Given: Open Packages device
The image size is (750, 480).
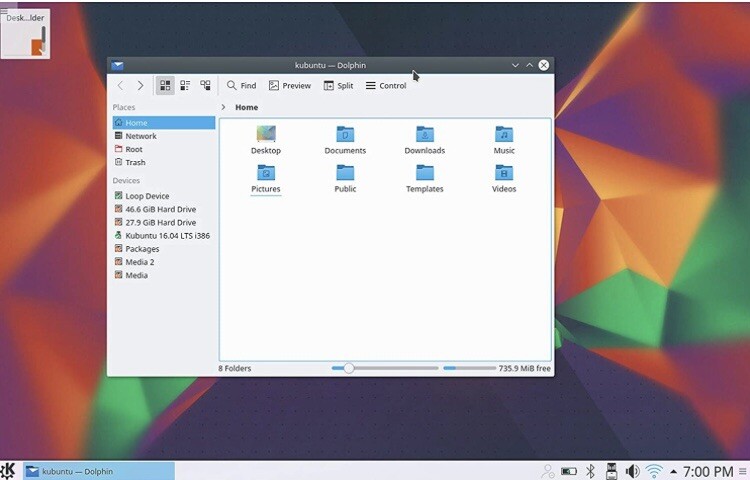Looking at the screenshot, I should tap(164, 249).
